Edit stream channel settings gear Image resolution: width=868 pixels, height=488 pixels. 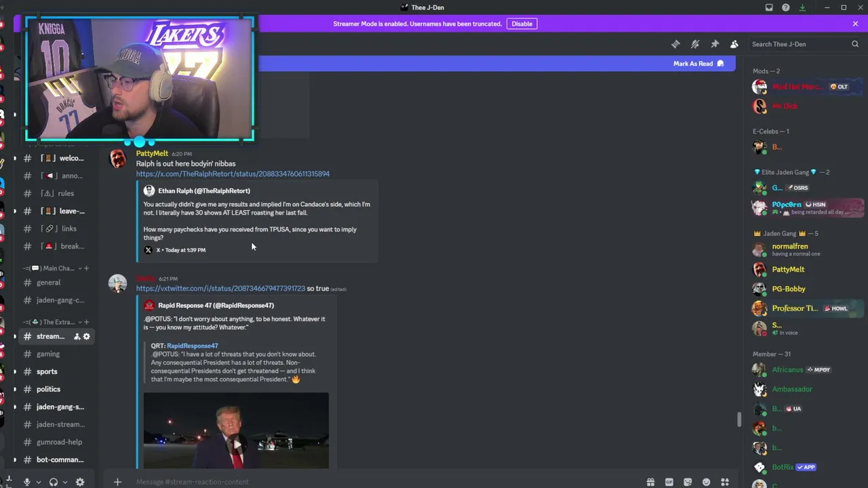86,336
